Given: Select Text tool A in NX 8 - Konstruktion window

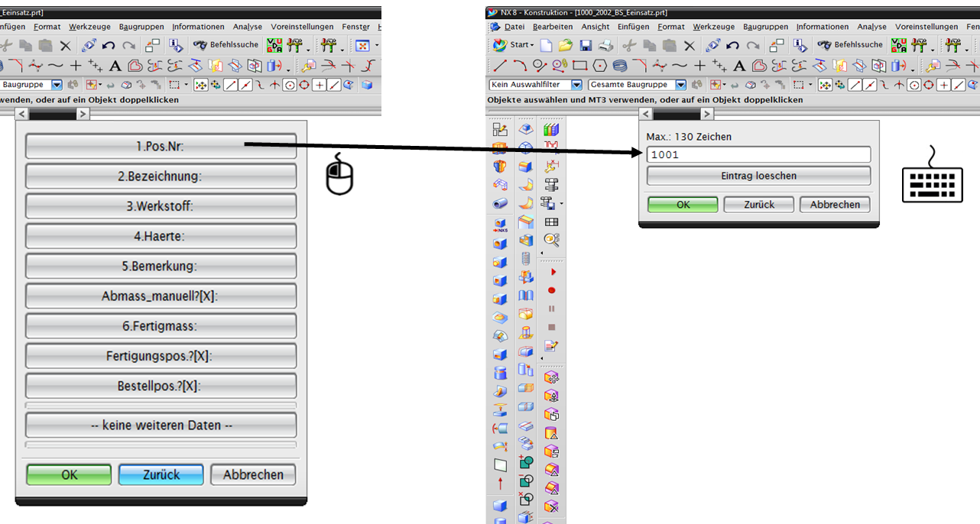Looking at the screenshot, I should click(x=739, y=66).
